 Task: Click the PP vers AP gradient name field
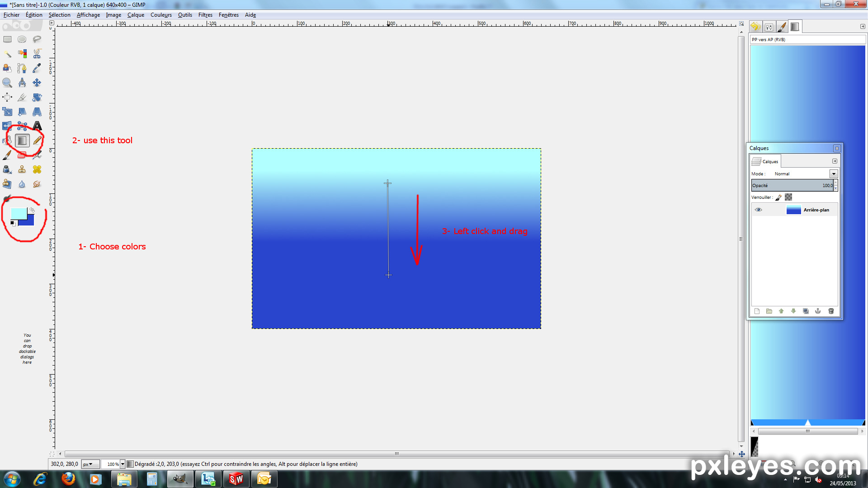807,40
